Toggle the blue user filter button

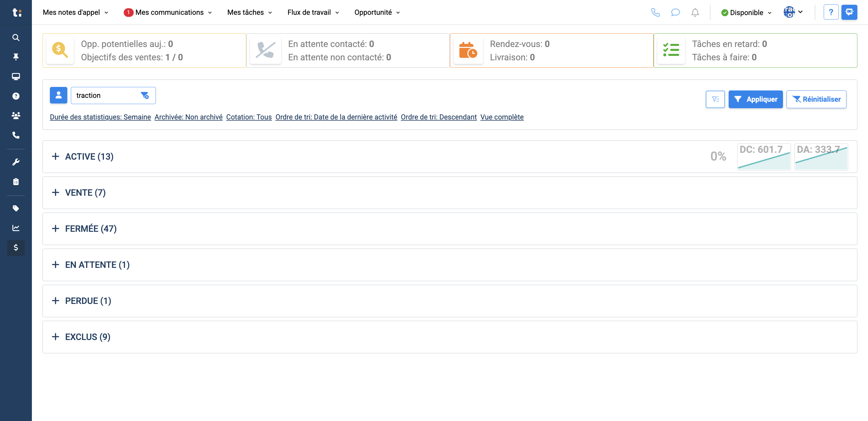[58, 95]
